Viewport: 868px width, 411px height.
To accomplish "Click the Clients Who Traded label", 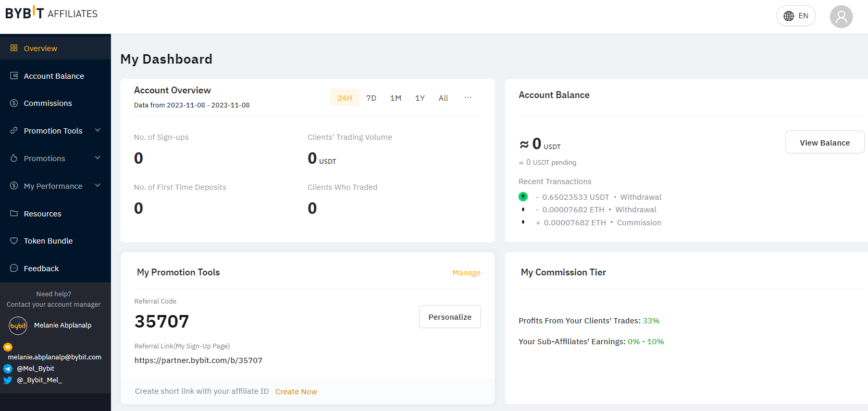I will tap(342, 187).
